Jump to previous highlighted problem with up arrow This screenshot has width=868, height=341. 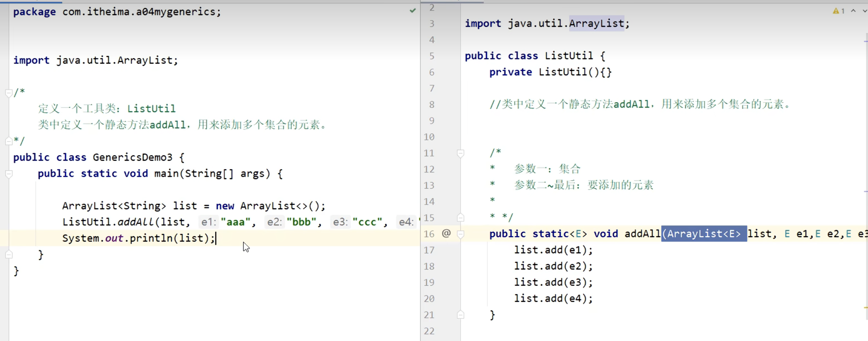click(853, 11)
